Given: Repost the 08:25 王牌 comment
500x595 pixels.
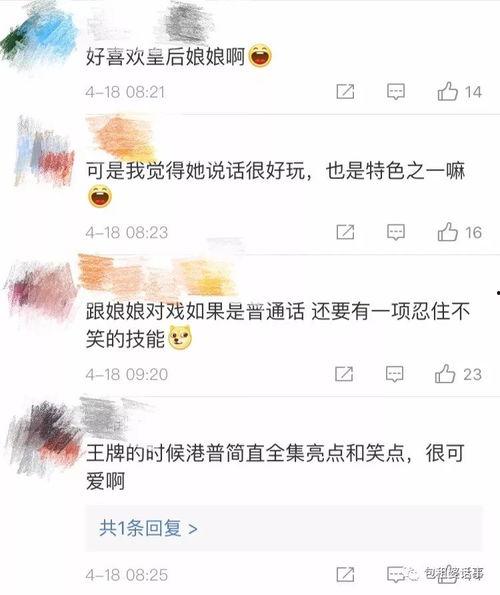Looking at the screenshot, I should 345,574.
